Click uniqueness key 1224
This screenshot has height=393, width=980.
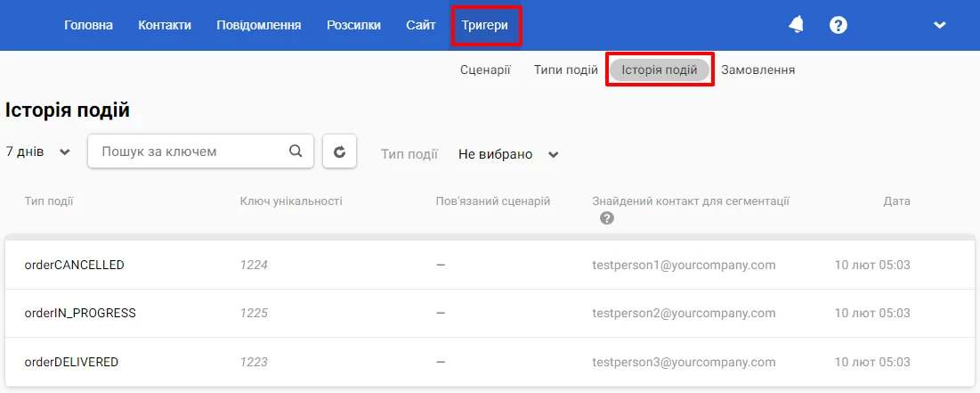254,265
